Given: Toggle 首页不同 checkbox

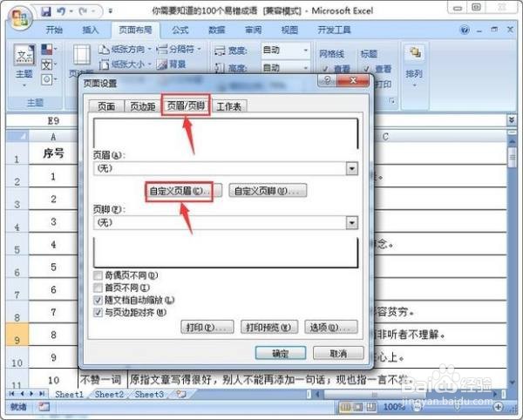Looking at the screenshot, I should [x=98, y=288].
